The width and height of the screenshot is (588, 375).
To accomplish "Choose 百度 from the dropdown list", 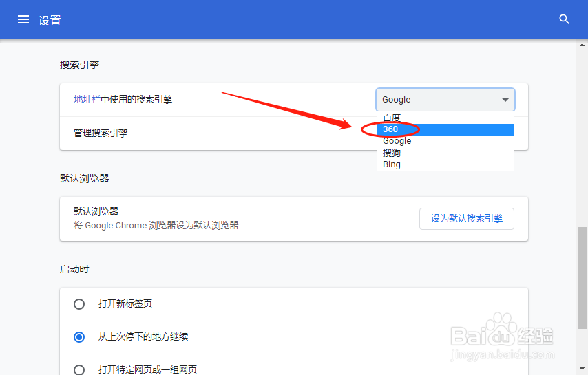I will click(445, 118).
